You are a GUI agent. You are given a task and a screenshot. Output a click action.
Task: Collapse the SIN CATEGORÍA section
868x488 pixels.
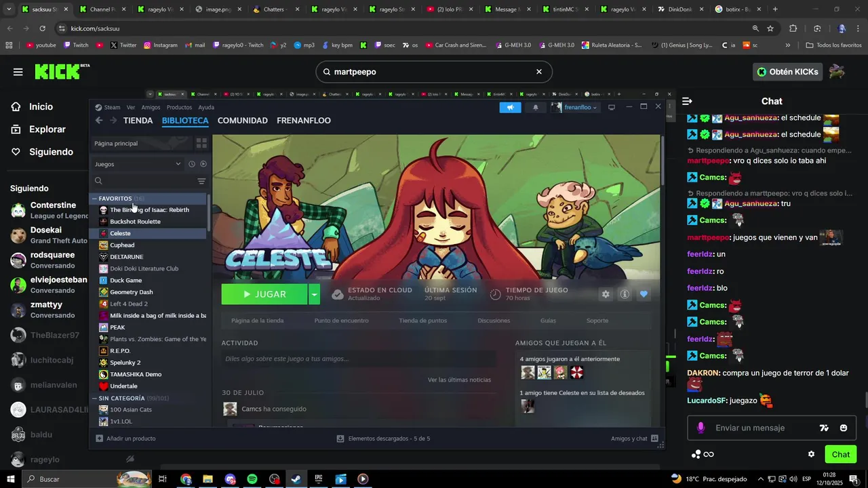[x=94, y=398]
